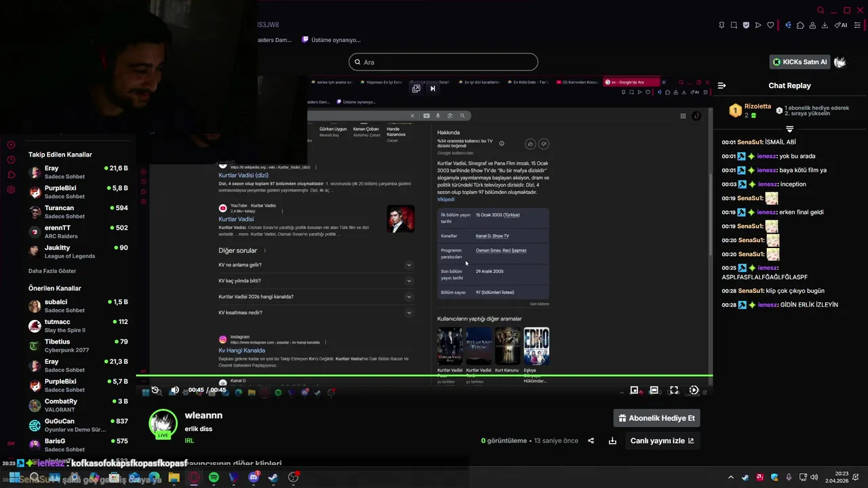The image size is (868, 488).
Task: Open CombatRy VALORANT channel
Action: [x=78, y=405]
